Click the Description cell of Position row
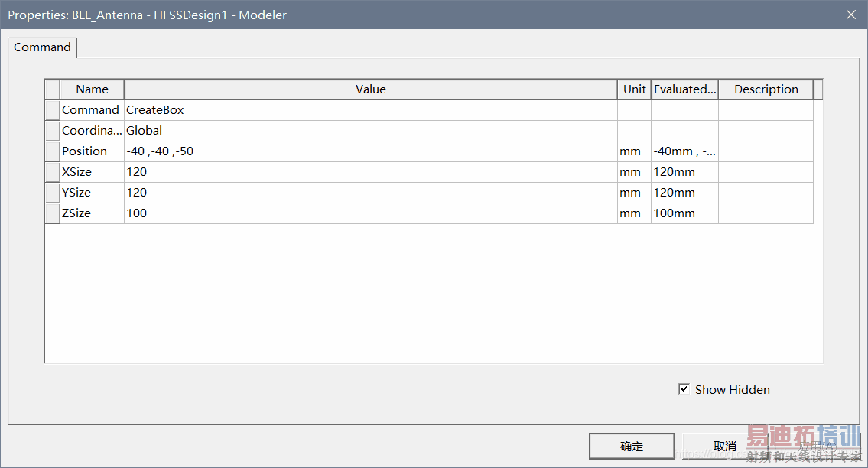 coord(766,151)
